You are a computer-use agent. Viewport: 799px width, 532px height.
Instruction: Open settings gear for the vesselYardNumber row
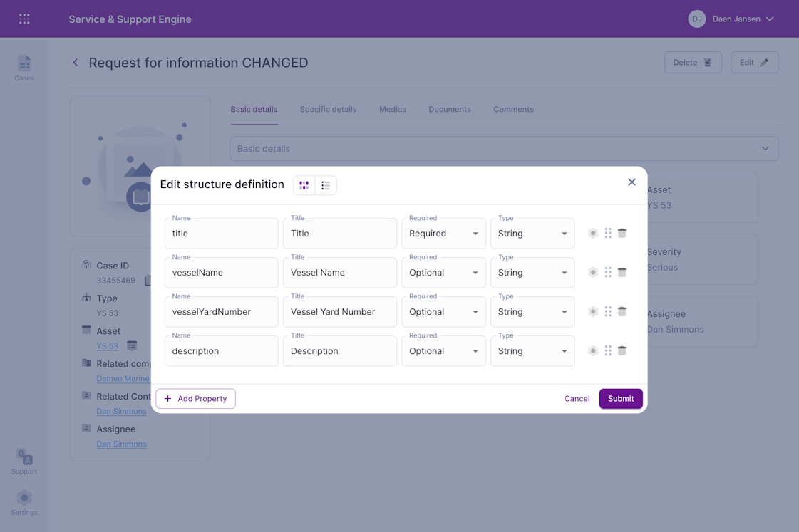click(x=592, y=311)
